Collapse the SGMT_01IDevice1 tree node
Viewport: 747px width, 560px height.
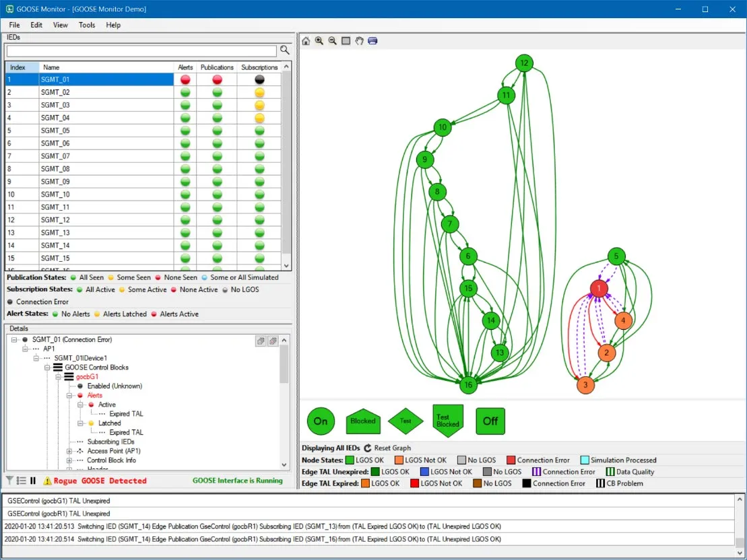[36, 358]
